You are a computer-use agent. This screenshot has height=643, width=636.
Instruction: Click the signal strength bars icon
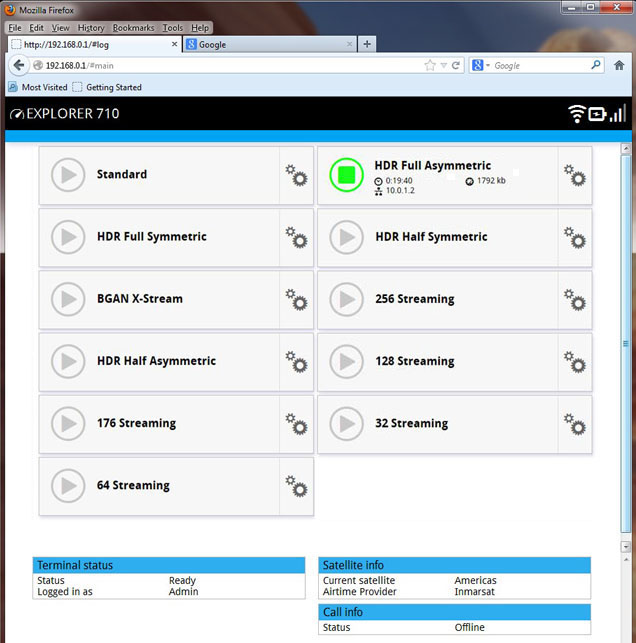[618, 113]
